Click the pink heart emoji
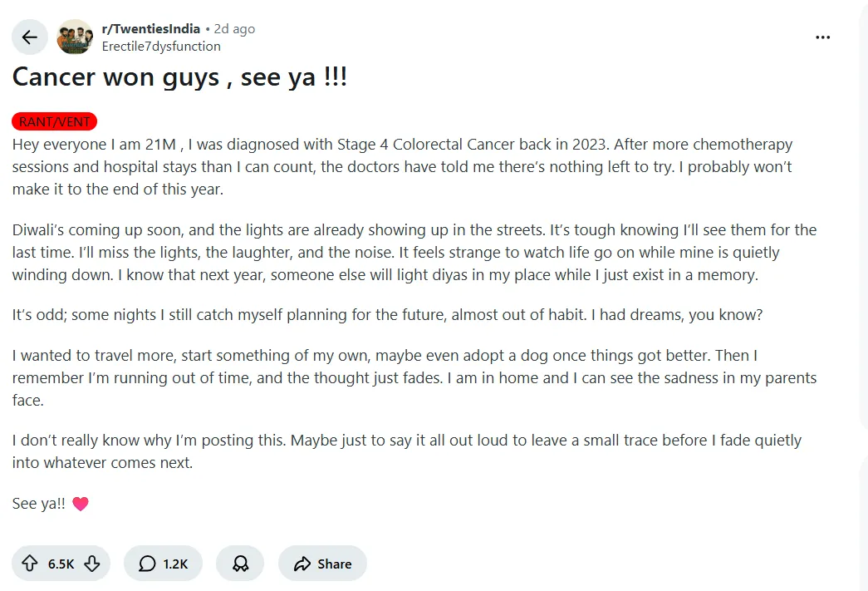 click(80, 504)
